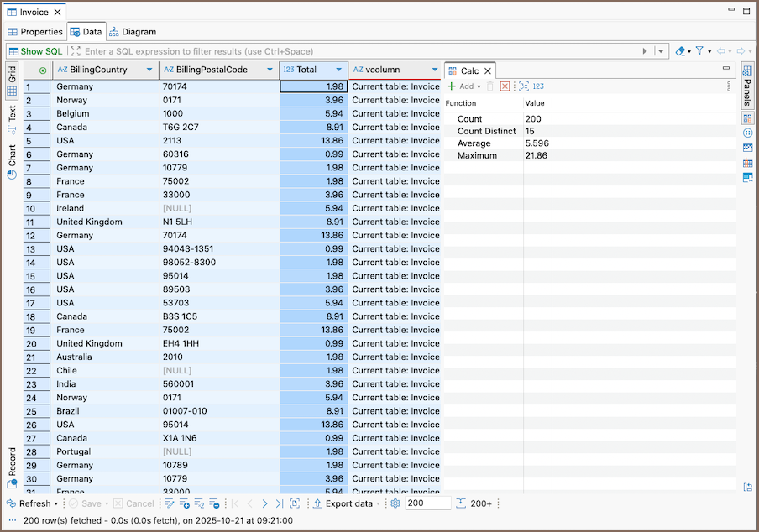Image resolution: width=759 pixels, height=532 pixels.
Task: Click the delete row icon in bottom toolbar
Action: pyautogui.click(x=215, y=503)
